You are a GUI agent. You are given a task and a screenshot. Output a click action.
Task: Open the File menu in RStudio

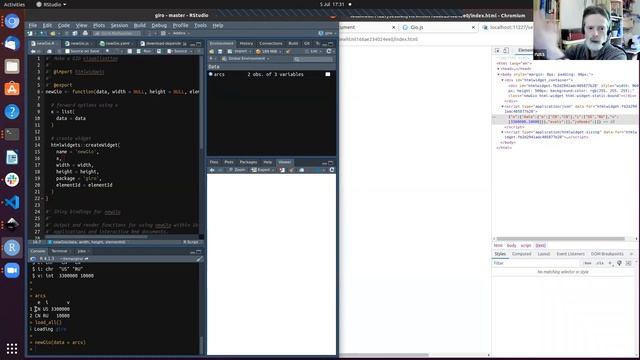(x=33, y=25)
